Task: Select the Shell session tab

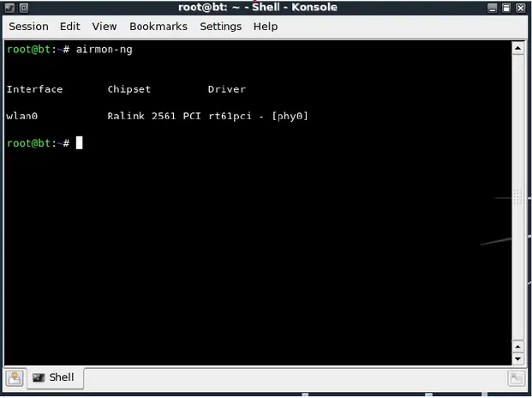Action: (x=55, y=377)
